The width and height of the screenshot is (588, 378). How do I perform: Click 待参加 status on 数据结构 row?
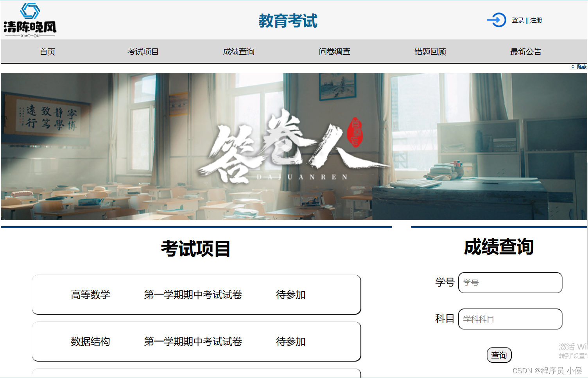[x=291, y=342]
